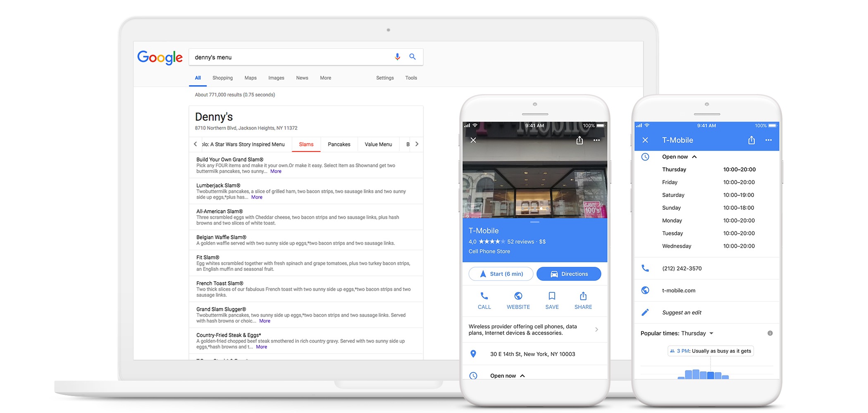Select the Pancakes menu tab
868x413 pixels.
pyautogui.click(x=339, y=145)
